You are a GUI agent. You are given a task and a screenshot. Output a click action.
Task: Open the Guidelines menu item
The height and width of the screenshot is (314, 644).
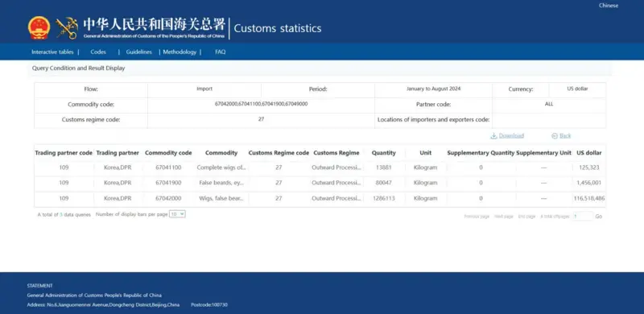[x=138, y=52]
